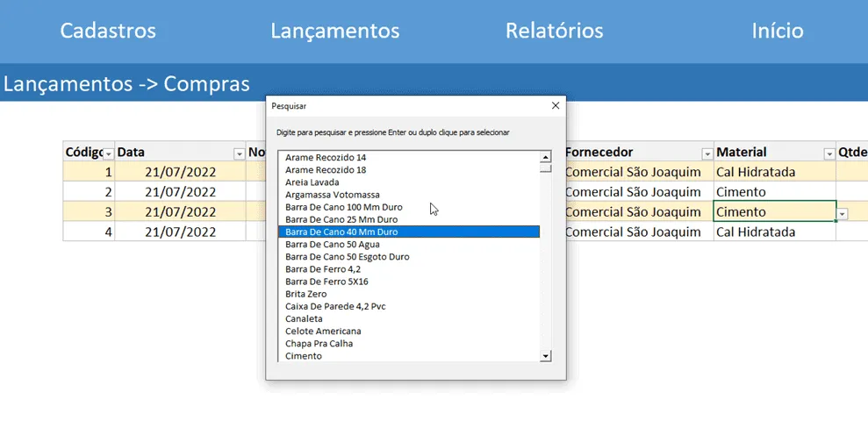Expand the Cimento cell validation dropdown
The image size is (868, 428).
pos(842,213)
